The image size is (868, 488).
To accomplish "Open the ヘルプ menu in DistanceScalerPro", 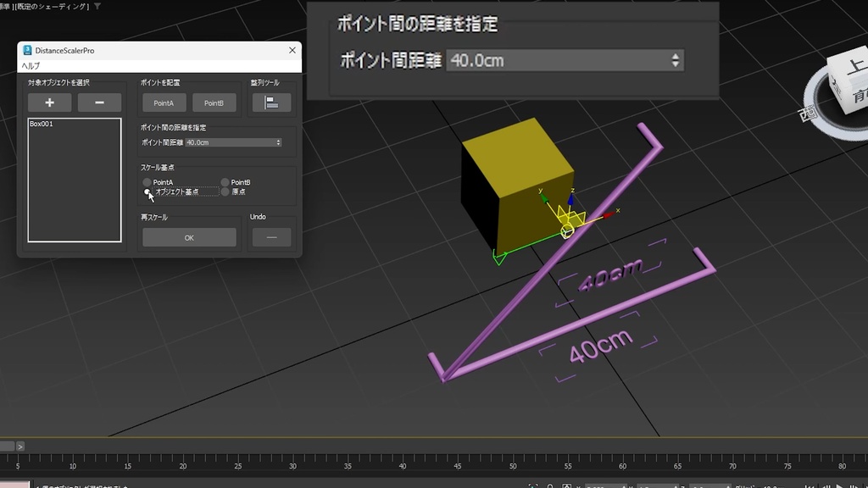I will pyautogui.click(x=31, y=66).
